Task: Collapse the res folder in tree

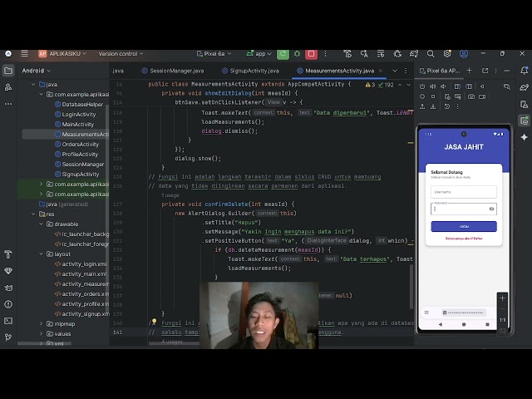Action: point(33,214)
